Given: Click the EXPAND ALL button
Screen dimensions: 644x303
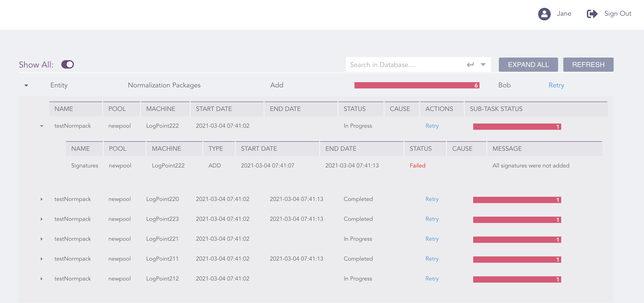Looking at the screenshot, I should click(x=528, y=65).
